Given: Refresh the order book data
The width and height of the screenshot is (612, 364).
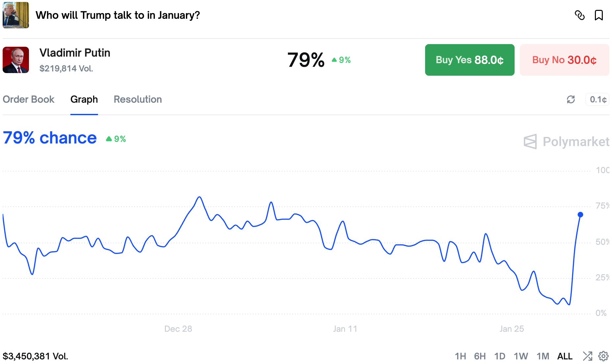Looking at the screenshot, I should (571, 99).
